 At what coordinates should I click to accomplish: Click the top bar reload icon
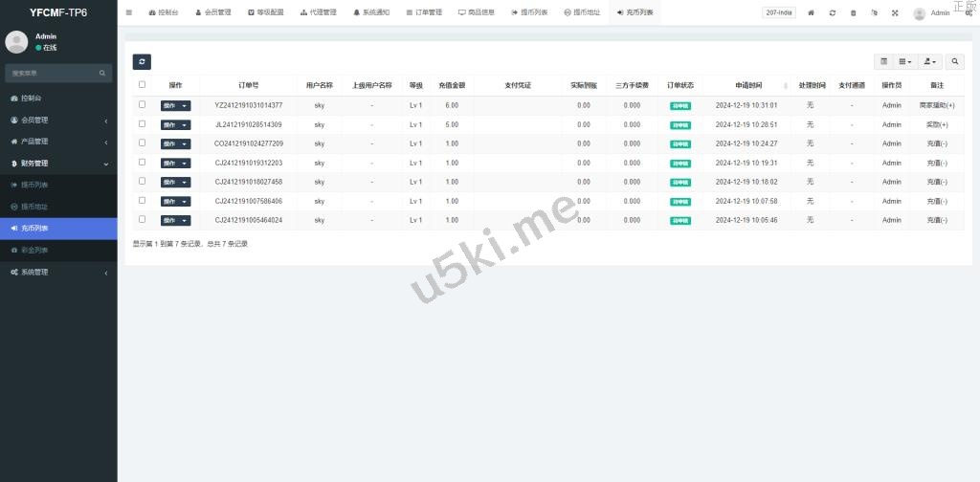(833, 12)
